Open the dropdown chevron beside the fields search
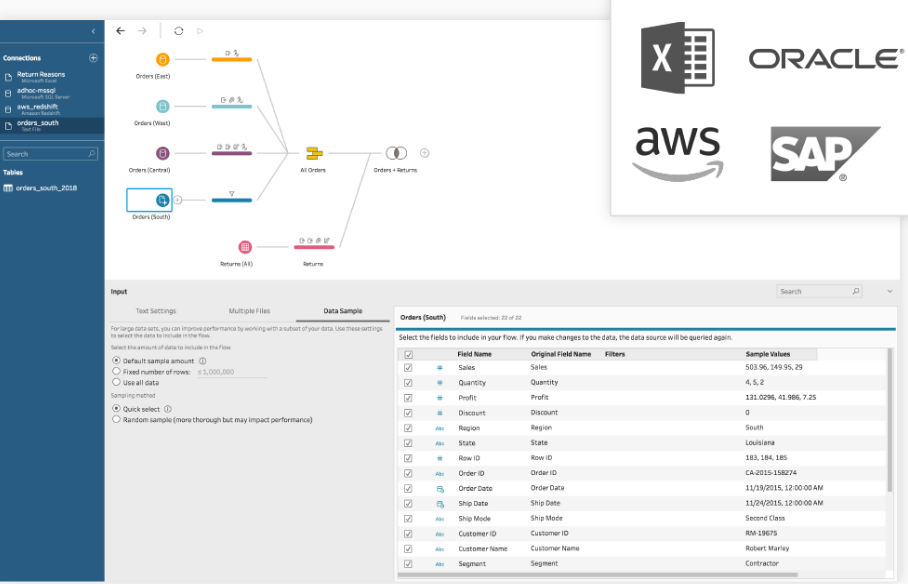This screenshot has height=584, width=908. point(890,290)
